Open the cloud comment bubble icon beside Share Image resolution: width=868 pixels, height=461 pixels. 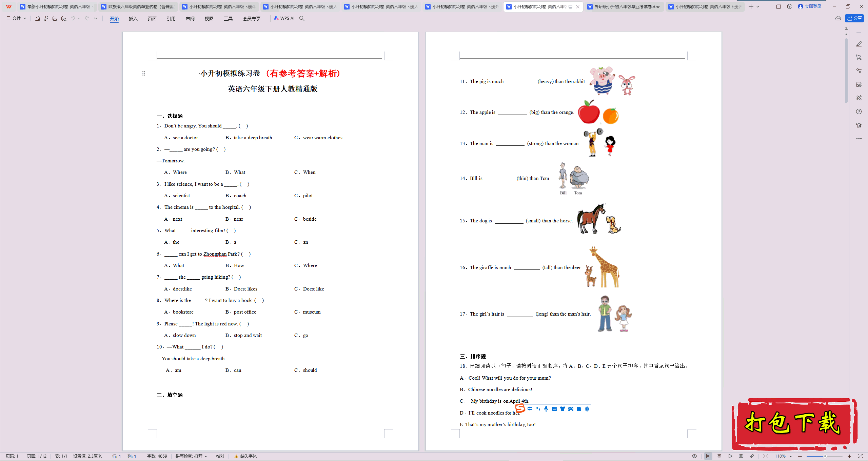pos(838,18)
